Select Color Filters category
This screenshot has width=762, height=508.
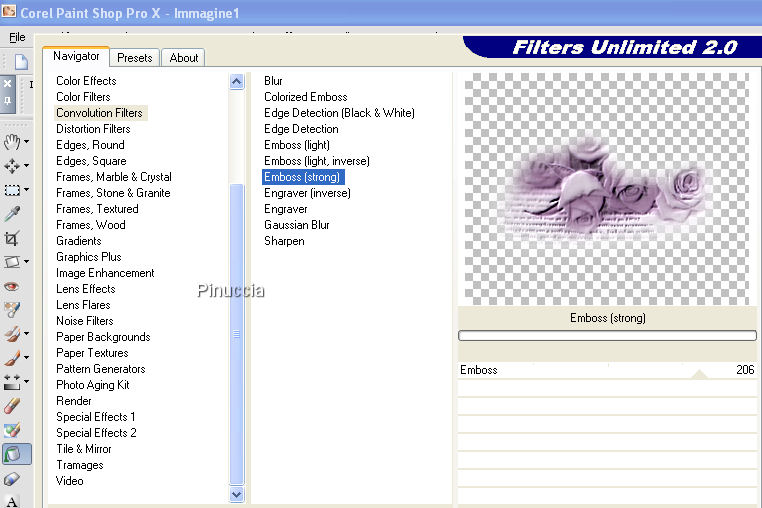[83, 97]
